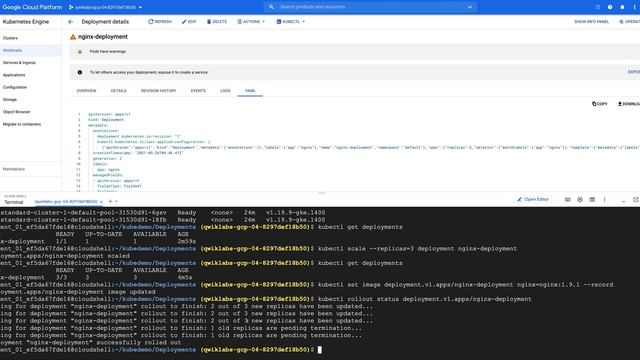Click the Expose link in info banner

[x=634, y=72]
